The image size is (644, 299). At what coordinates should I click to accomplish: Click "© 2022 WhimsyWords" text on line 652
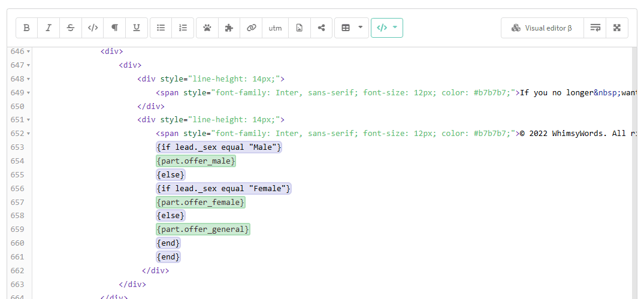pos(563,134)
